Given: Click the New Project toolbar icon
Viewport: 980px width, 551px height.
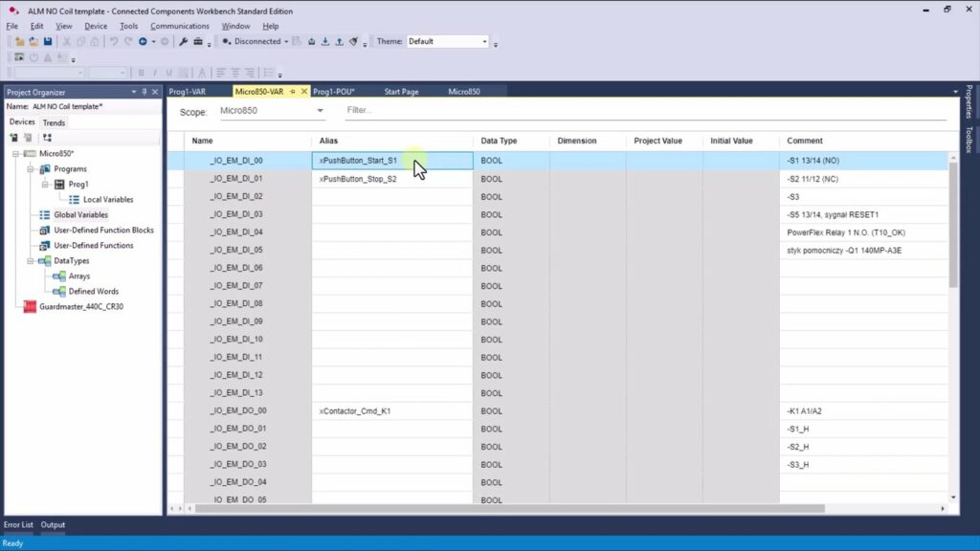Looking at the screenshot, I should tap(20, 42).
